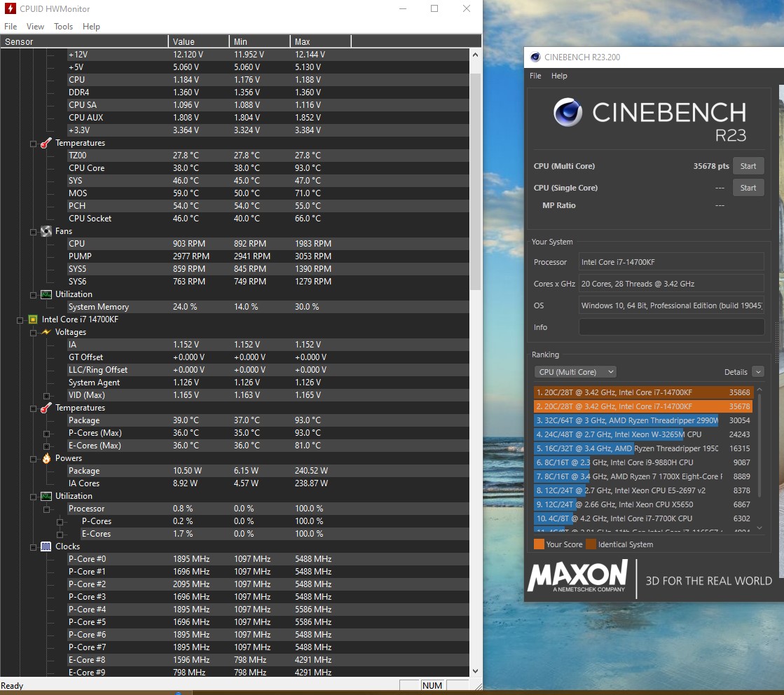784x695 pixels.
Task: Click the graph icon for the Utilization above System Memory
Action: [46, 294]
